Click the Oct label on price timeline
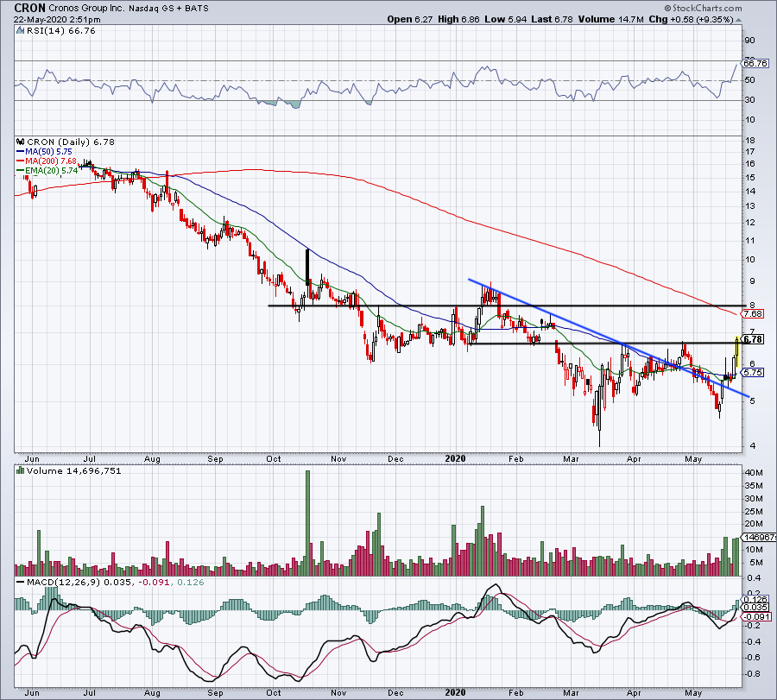The image size is (777, 700). (x=274, y=461)
